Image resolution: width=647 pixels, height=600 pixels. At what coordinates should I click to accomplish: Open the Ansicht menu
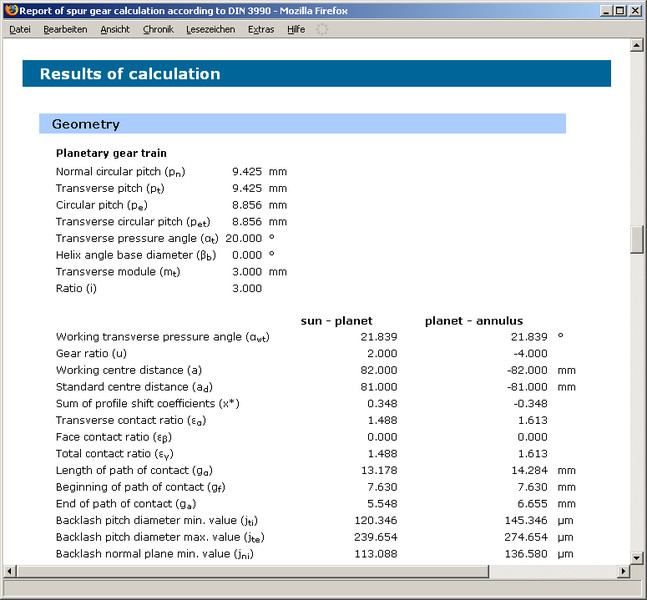(115, 30)
